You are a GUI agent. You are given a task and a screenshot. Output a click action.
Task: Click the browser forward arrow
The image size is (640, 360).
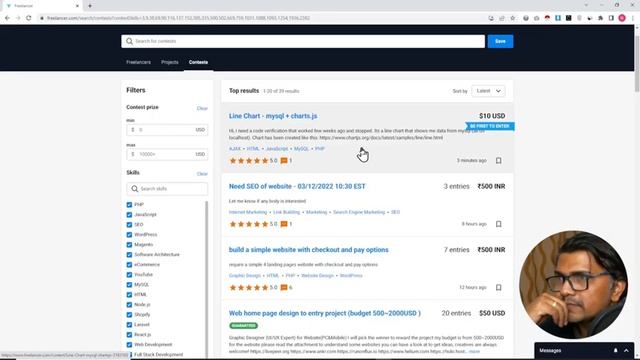18,18
